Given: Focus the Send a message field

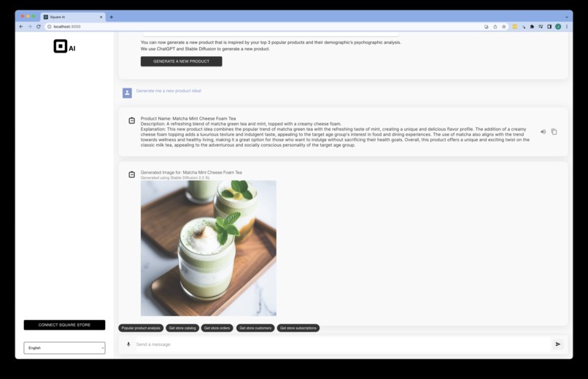Looking at the screenshot, I should tap(341, 345).
